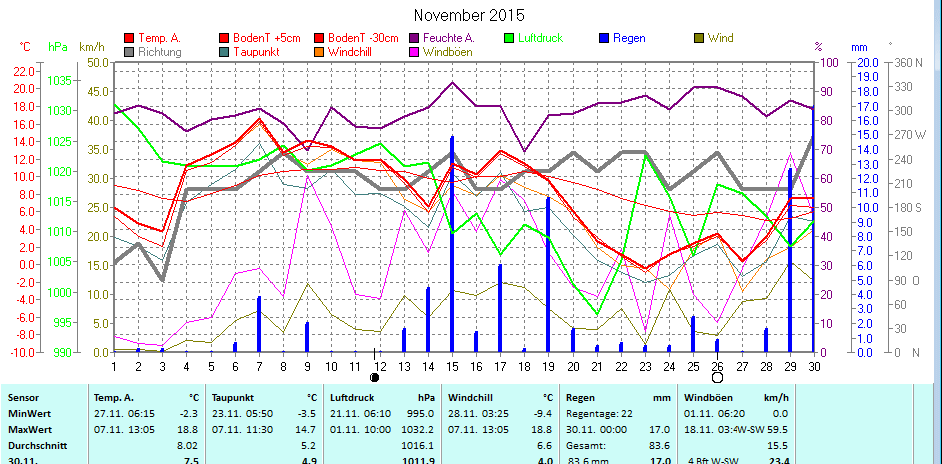
Task: Click the Temp. A. legend label
Action: pyautogui.click(x=159, y=38)
